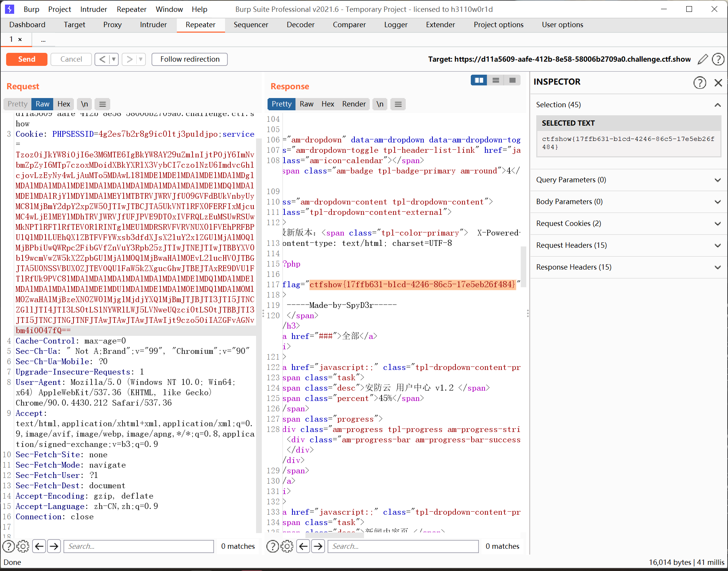Viewport: 728px width, 571px height.
Task: Click the highlighted ctfshow flag value
Action: pos(413,285)
